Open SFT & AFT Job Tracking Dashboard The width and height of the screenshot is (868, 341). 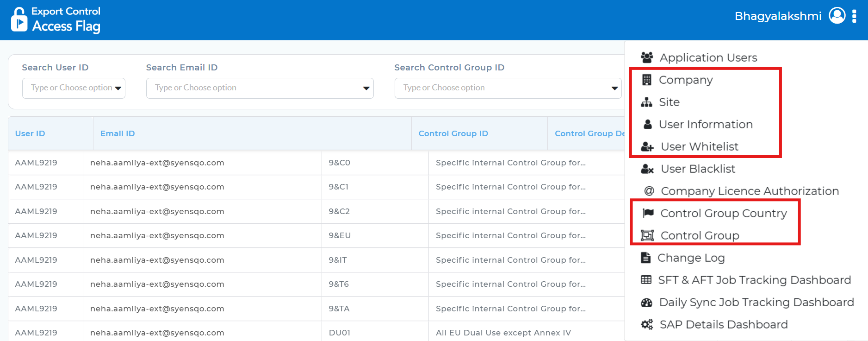pyautogui.click(x=754, y=280)
